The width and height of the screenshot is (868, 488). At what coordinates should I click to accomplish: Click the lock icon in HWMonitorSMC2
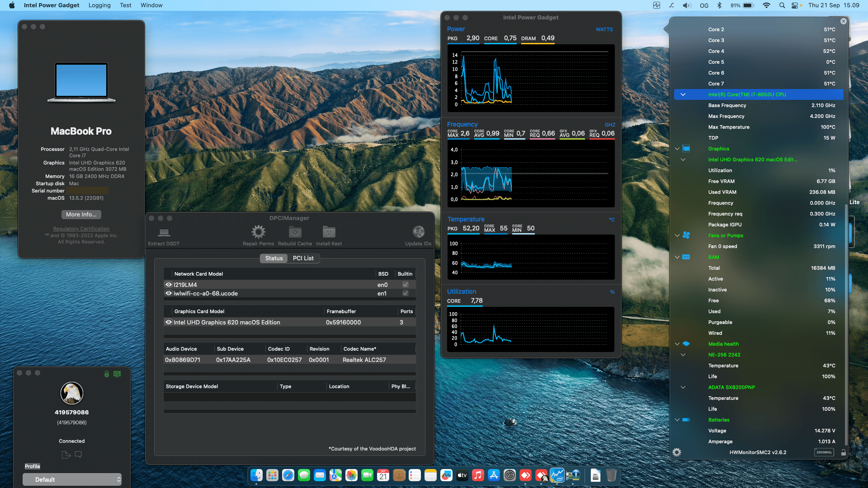pyautogui.click(x=844, y=452)
